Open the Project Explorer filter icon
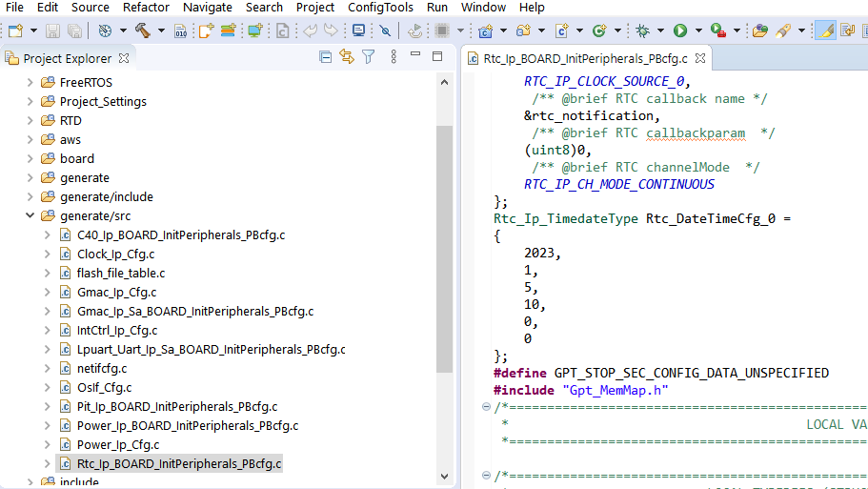Image resolution: width=868 pixels, height=489 pixels. 368,58
